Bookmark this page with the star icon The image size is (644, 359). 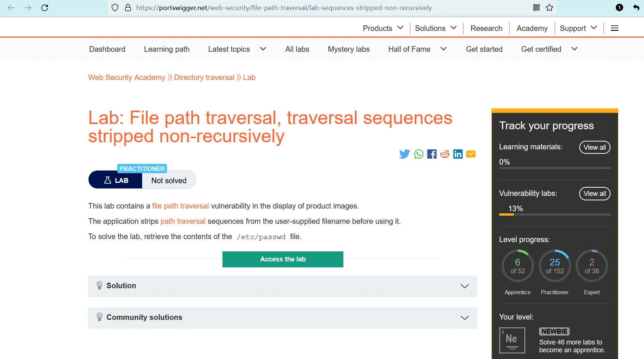(x=550, y=8)
